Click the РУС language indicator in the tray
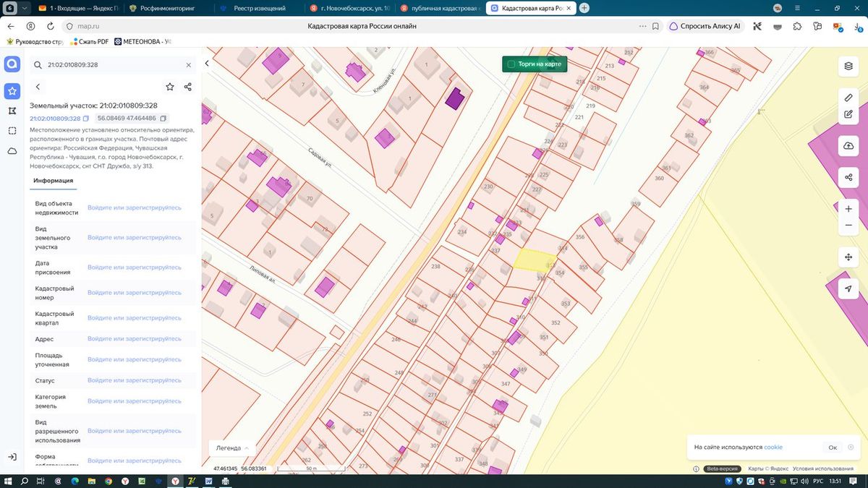The image size is (868, 488). point(817,481)
